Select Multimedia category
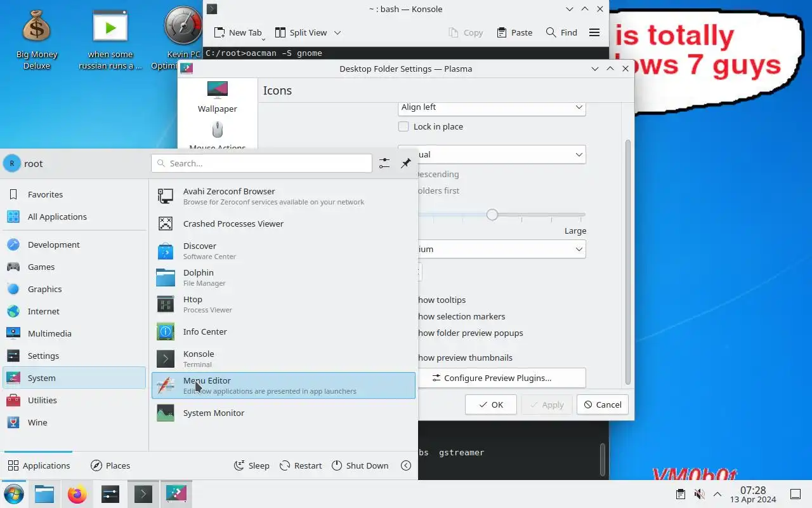Viewport: 812px width, 508px height. pyautogui.click(x=74, y=333)
